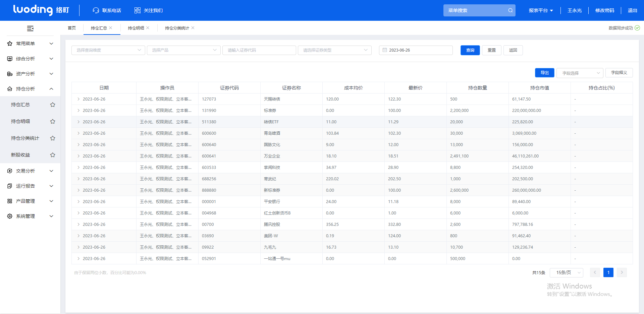Image resolution: width=644 pixels, height=314 pixels.
Task: Click the 持仓市值 column header
Action: coord(540,88)
